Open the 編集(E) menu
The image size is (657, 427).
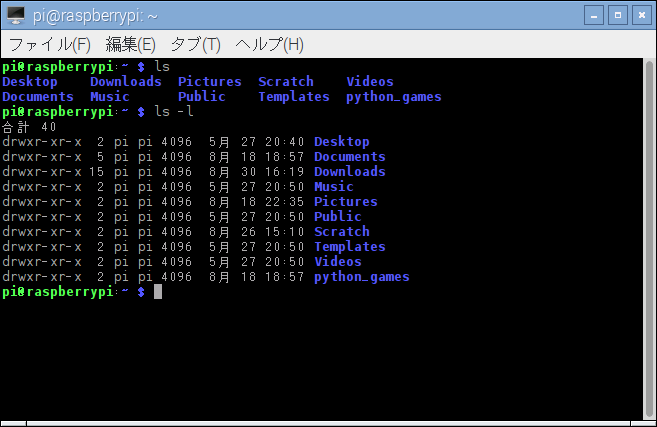(x=130, y=44)
